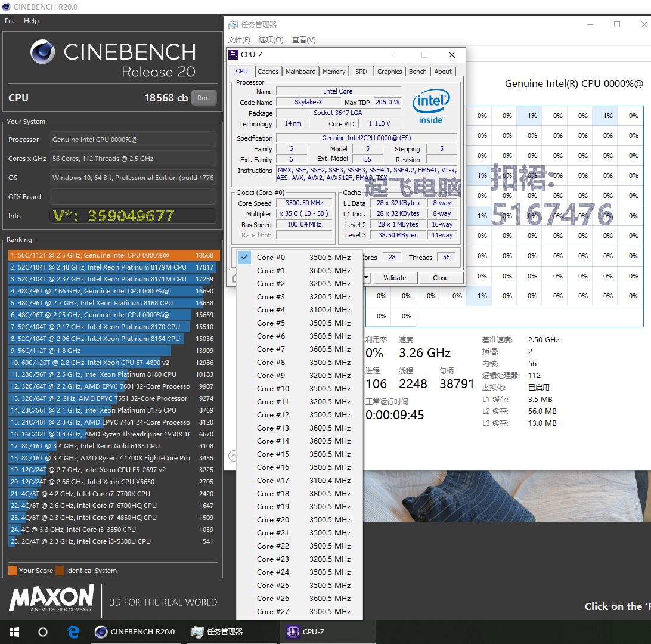Switch to the Graphics tab in CPU-Z
The height and width of the screenshot is (644, 651).
point(389,72)
